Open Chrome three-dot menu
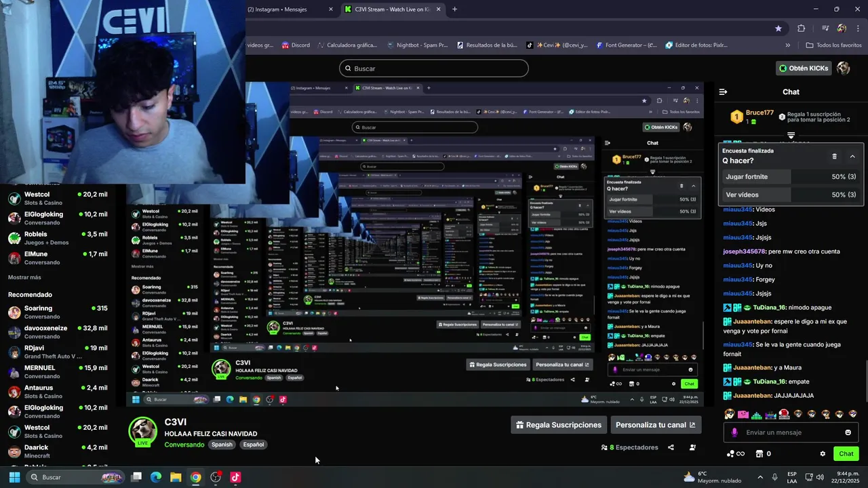This screenshot has width=868, height=488. click(859, 28)
